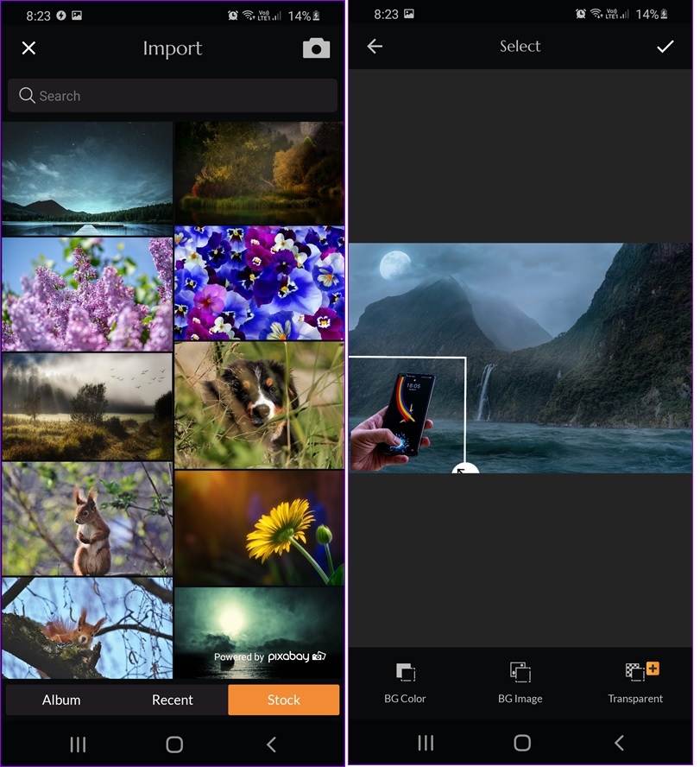Pick the starry night lake stock photo
The image size is (700, 767).
87,179
